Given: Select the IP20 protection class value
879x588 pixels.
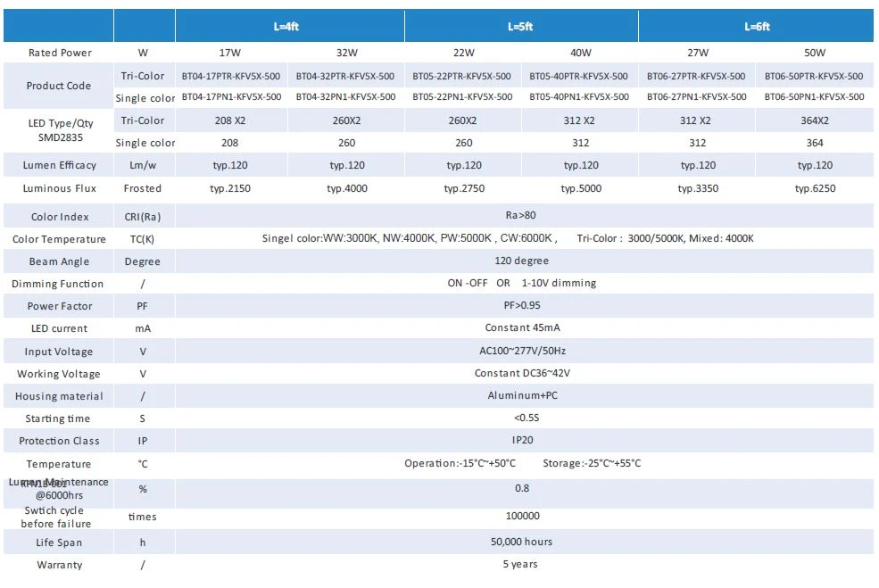Looking at the screenshot, I should click(522, 441).
